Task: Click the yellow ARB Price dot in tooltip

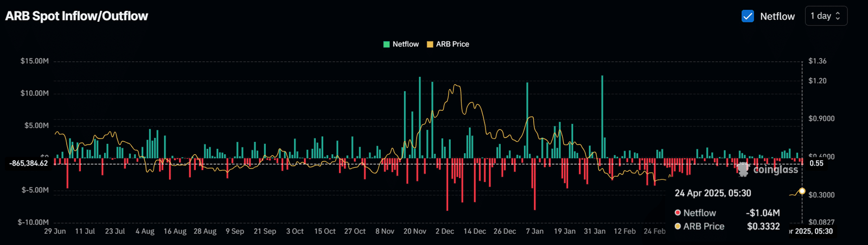Action: (678, 227)
